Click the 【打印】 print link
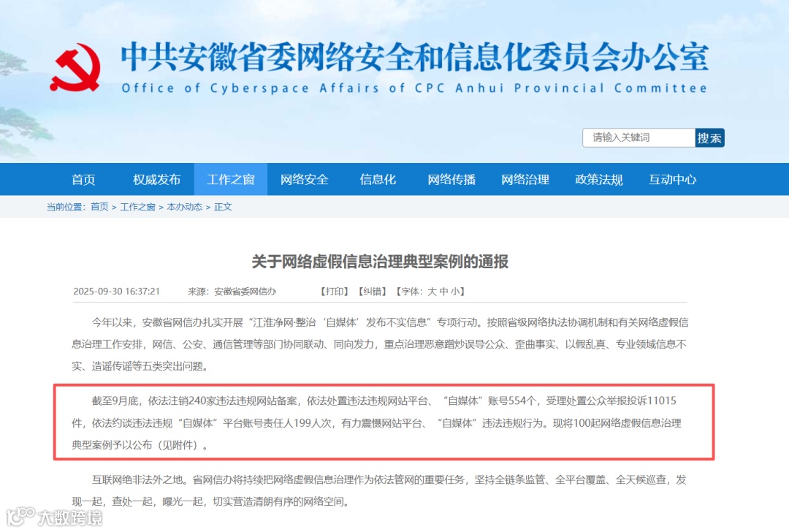Screen dimensions: 789x532 click(x=335, y=292)
